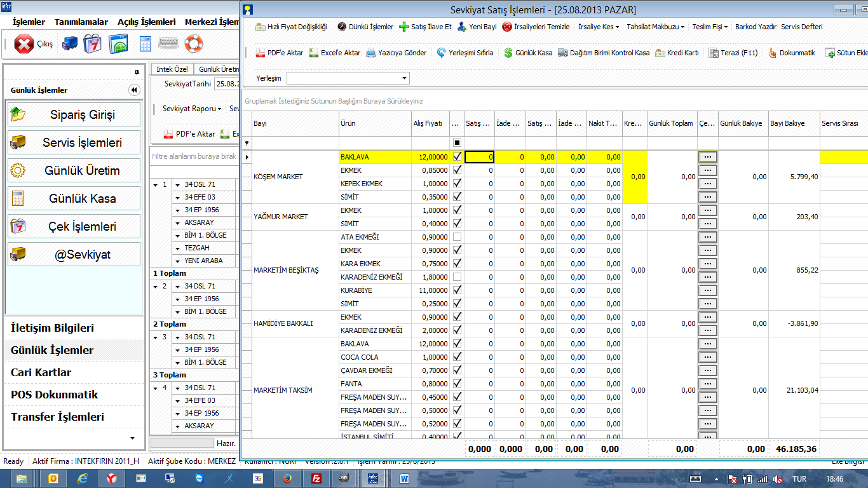Open the Cari Kartlar section
868x488 pixels.
[x=41, y=372]
